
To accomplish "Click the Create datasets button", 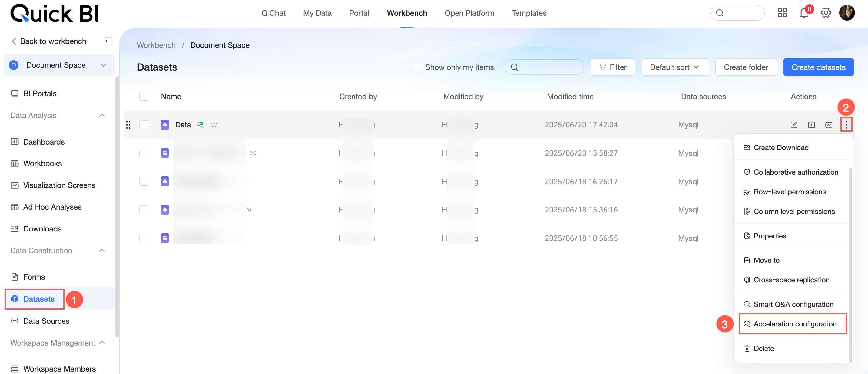I will point(818,67).
